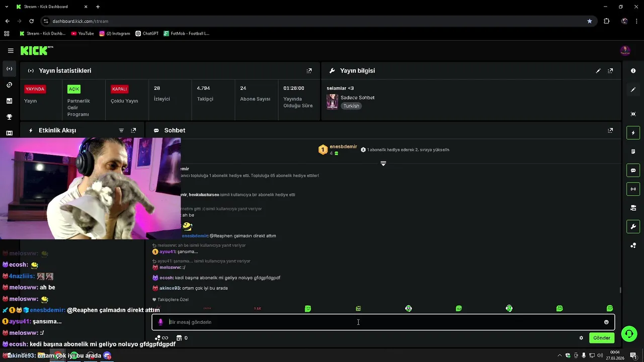Viewport: 644px width, 362px height.
Task: Open the green headset support button
Action: [628, 334]
